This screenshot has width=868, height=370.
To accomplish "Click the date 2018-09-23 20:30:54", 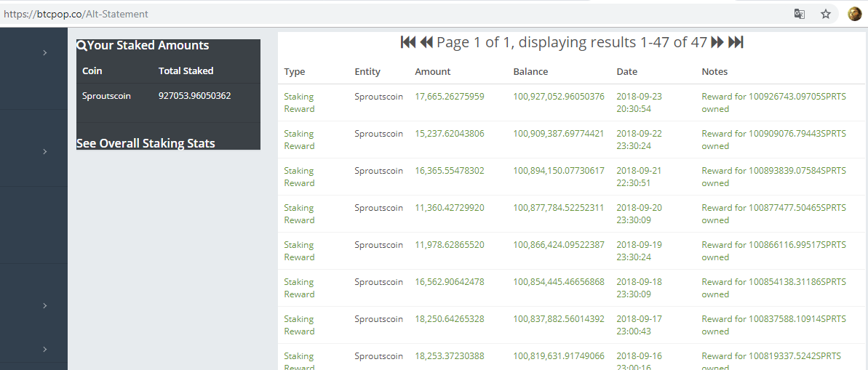I will 640,102.
